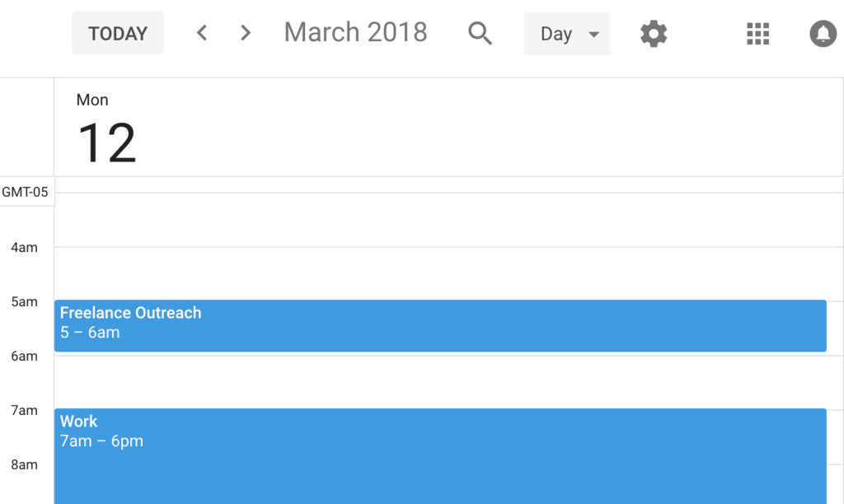This screenshot has width=844, height=504.
Task: Go to next day arrow
Action: pyautogui.click(x=245, y=33)
